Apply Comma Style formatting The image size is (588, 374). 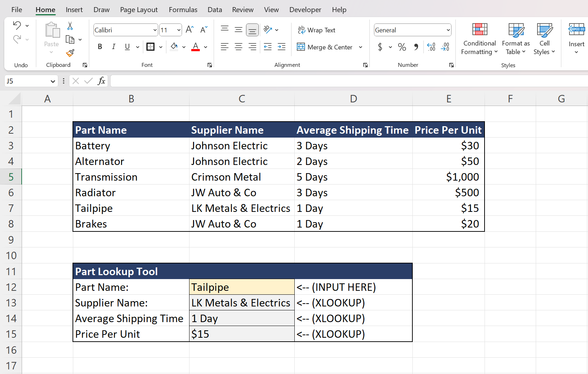coord(416,47)
